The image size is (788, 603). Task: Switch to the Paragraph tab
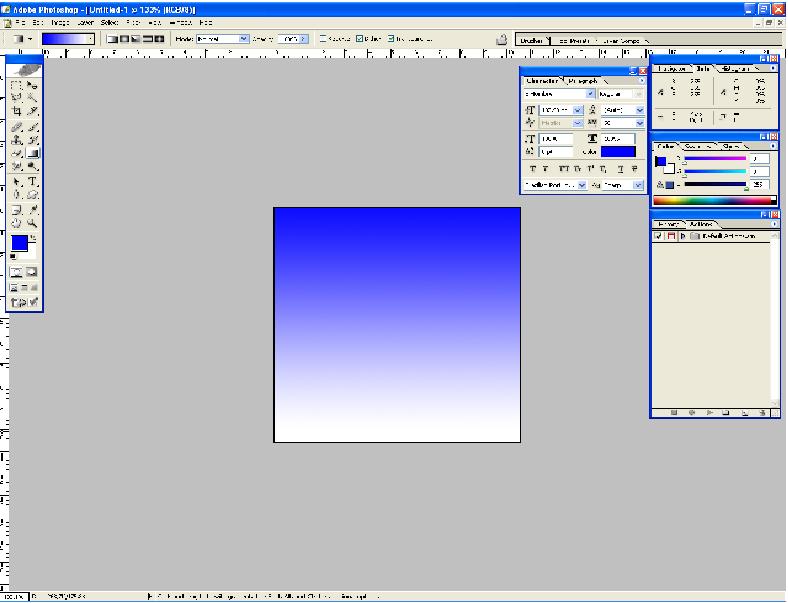pos(583,81)
